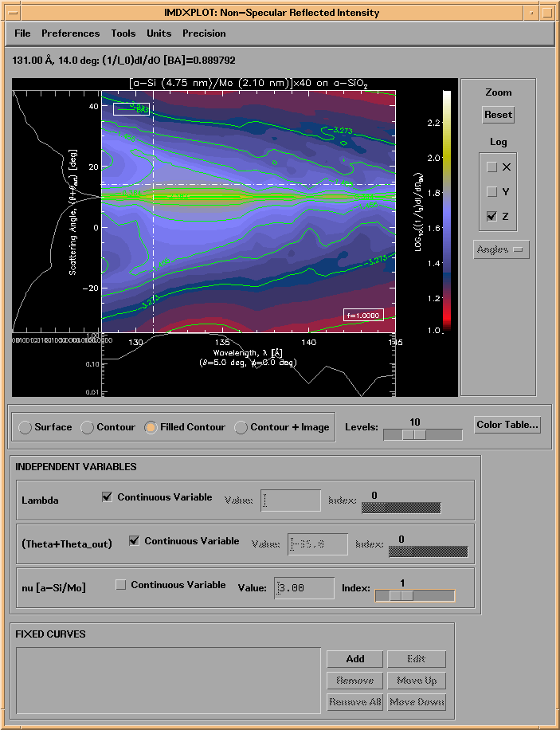560x730 pixels.
Task: Open the Color Table dialog
Action: click(507, 425)
